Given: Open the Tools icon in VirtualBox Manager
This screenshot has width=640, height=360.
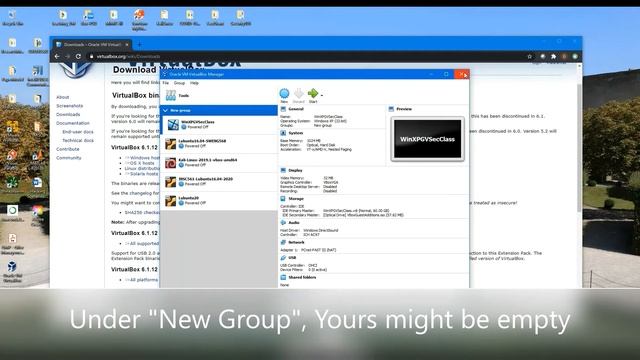Looking at the screenshot, I should 171,96.
